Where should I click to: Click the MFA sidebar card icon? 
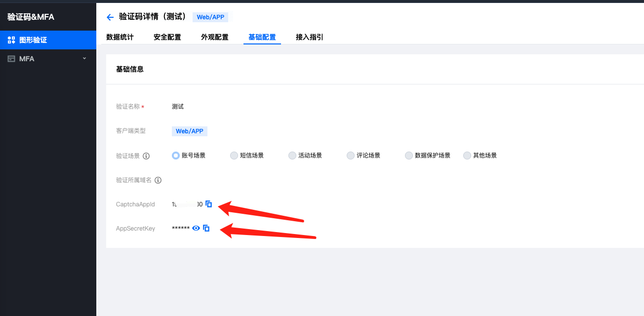click(x=11, y=59)
